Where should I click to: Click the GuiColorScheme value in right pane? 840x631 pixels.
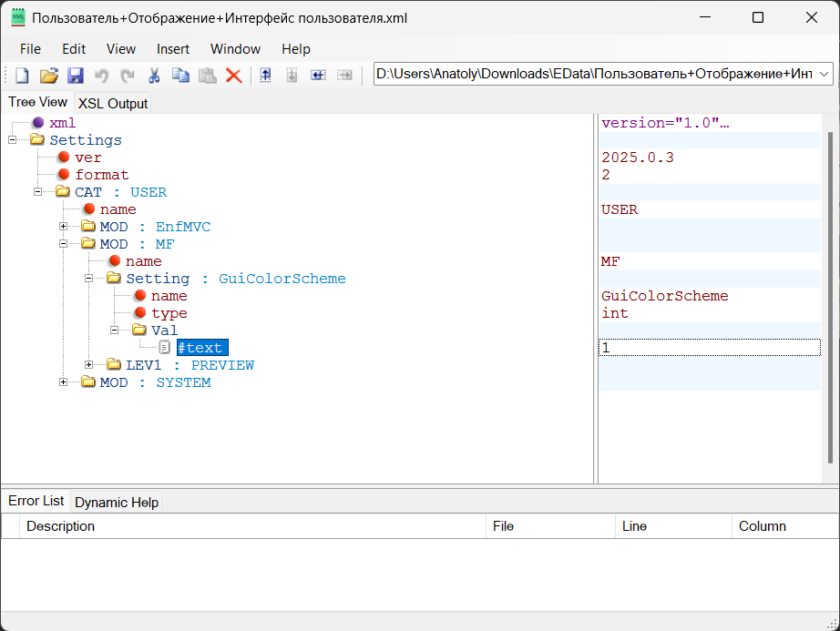(x=665, y=296)
